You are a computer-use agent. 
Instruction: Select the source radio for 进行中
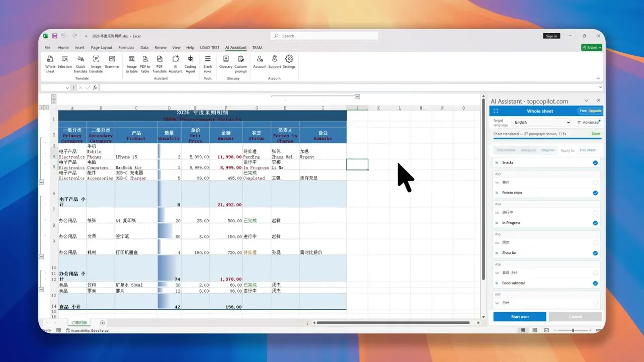(595, 213)
